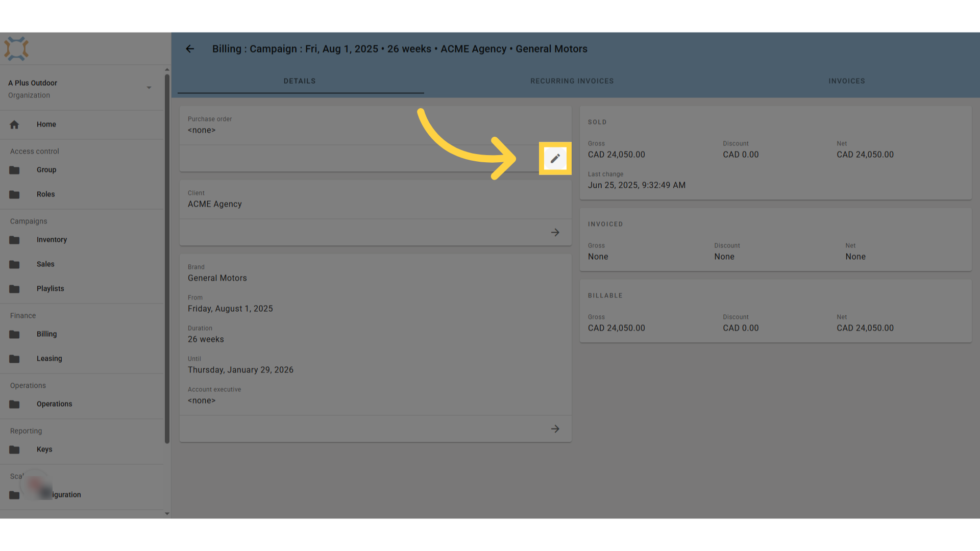Switch to the Details tab
980x551 pixels.
point(300,81)
